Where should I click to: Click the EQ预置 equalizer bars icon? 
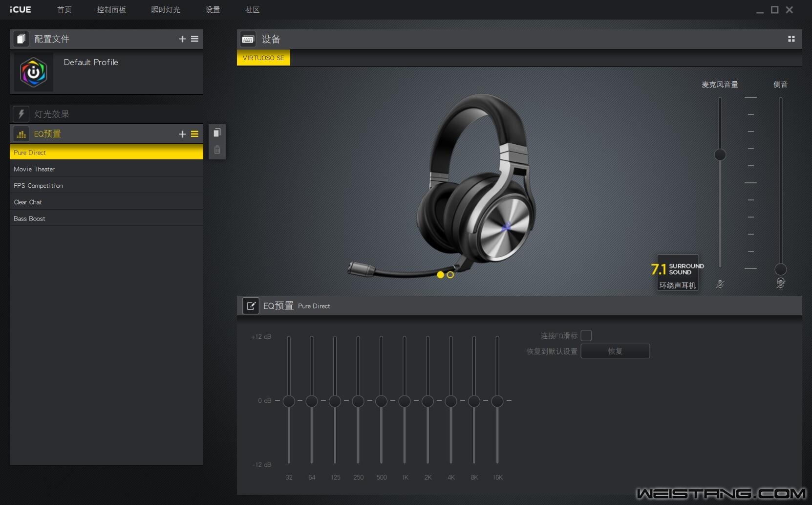[21, 134]
